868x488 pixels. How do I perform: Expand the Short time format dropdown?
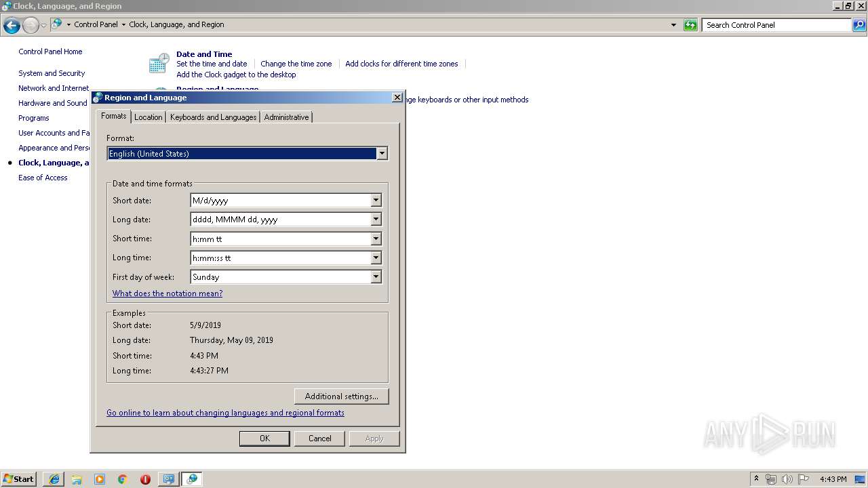pos(376,239)
